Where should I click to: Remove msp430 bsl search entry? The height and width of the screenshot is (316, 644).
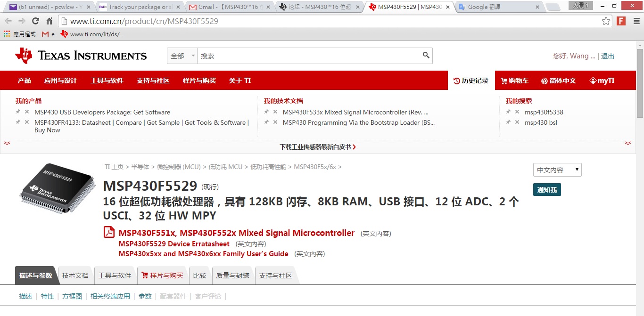click(517, 122)
